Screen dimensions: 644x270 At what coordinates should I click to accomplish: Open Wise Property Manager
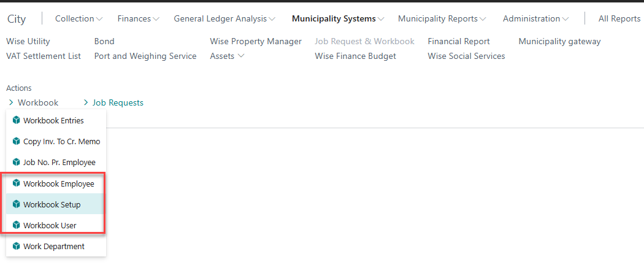click(x=256, y=41)
